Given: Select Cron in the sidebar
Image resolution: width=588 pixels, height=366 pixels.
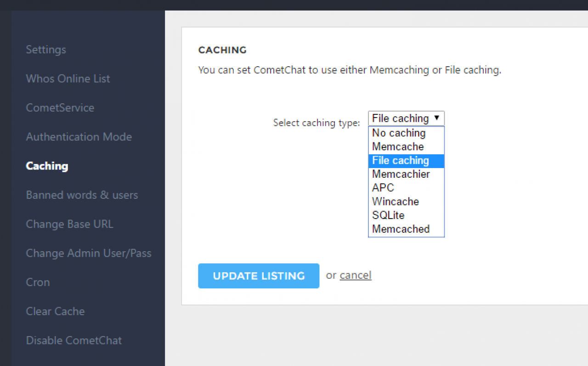Looking at the screenshot, I should coord(38,282).
